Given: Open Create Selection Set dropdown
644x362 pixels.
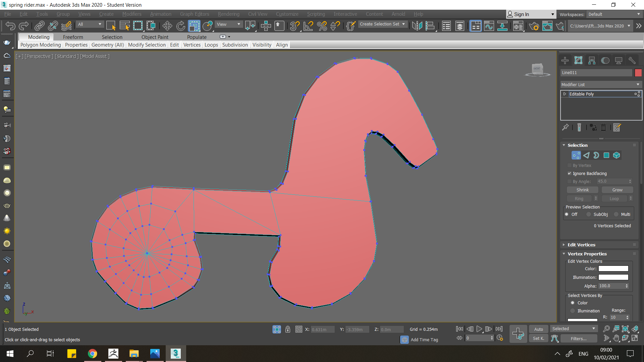Looking at the screenshot, I should (382, 24).
